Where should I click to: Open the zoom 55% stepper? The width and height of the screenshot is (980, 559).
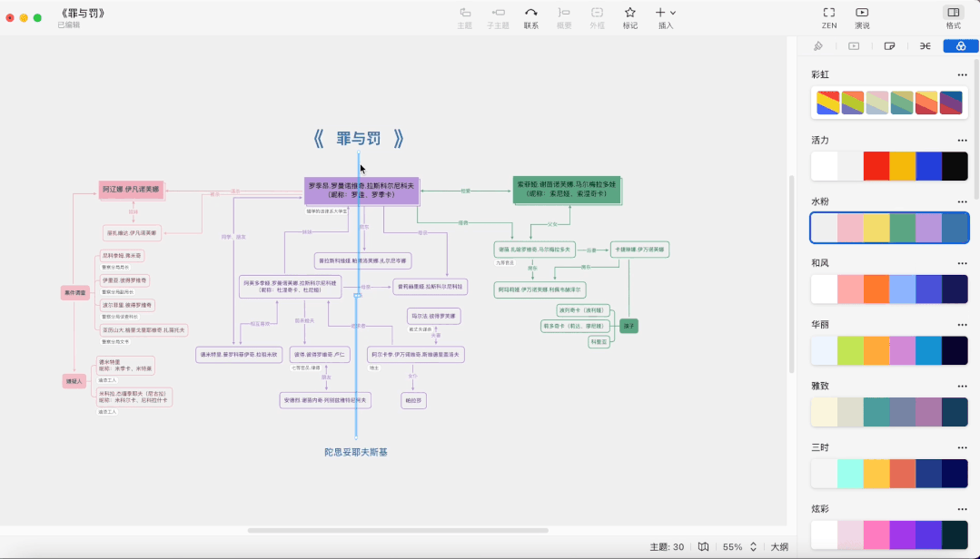click(x=753, y=546)
